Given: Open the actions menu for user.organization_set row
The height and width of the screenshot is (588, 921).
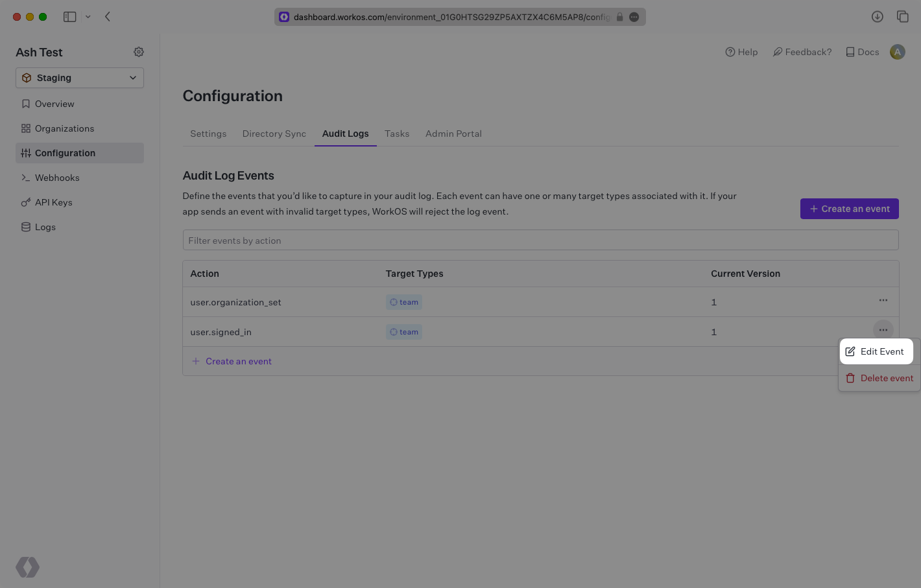Looking at the screenshot, I should click(883, 300).
